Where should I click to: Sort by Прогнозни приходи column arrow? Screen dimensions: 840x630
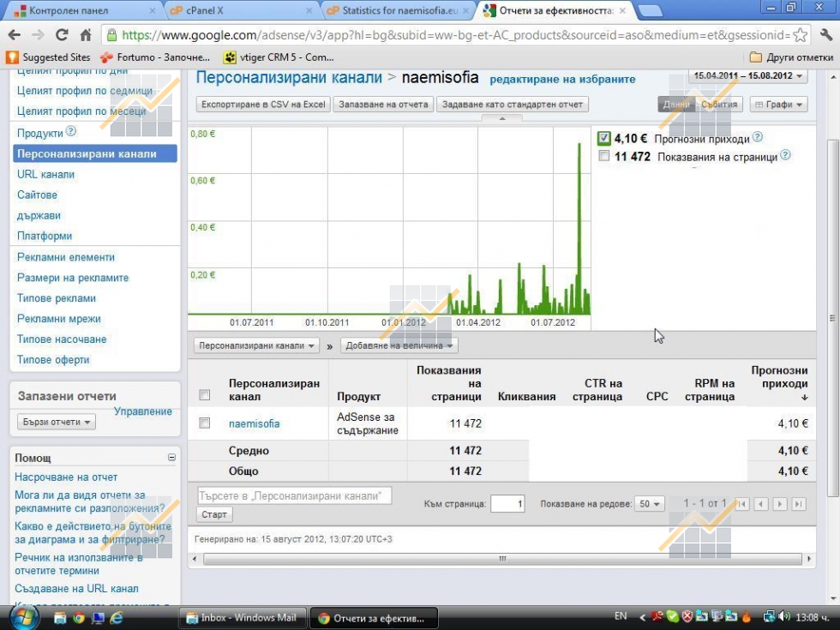[x=804, y=398]
